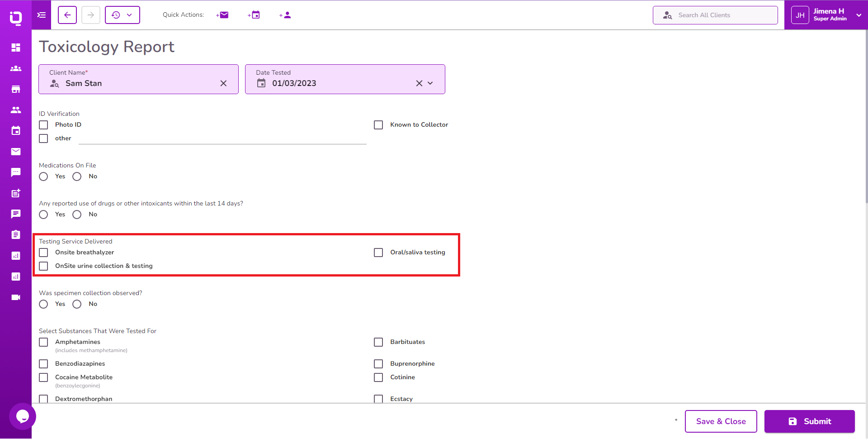Click the Search All Clients field
The image size is (868, 439).
coord(715,15)
